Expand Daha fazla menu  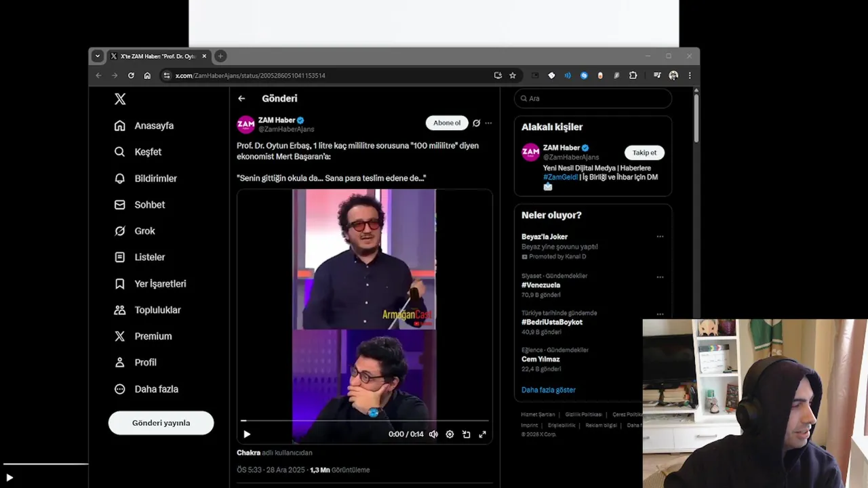pos(146,389)
